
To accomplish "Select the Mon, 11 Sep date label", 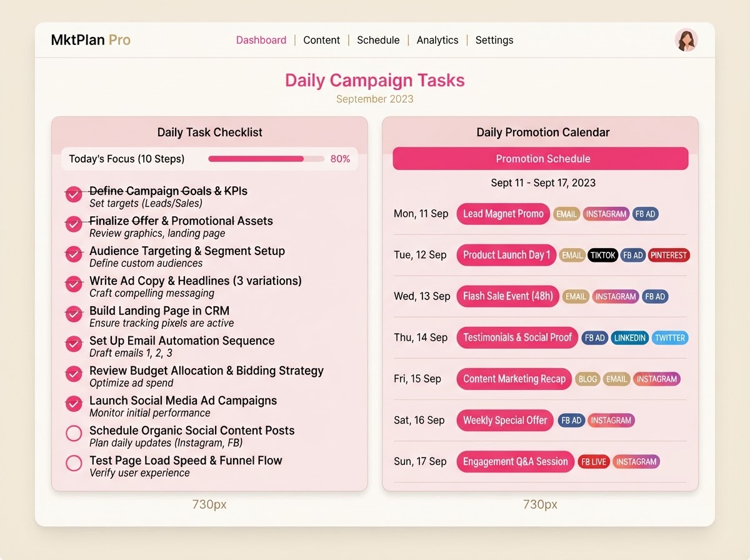I will [421, 214].
